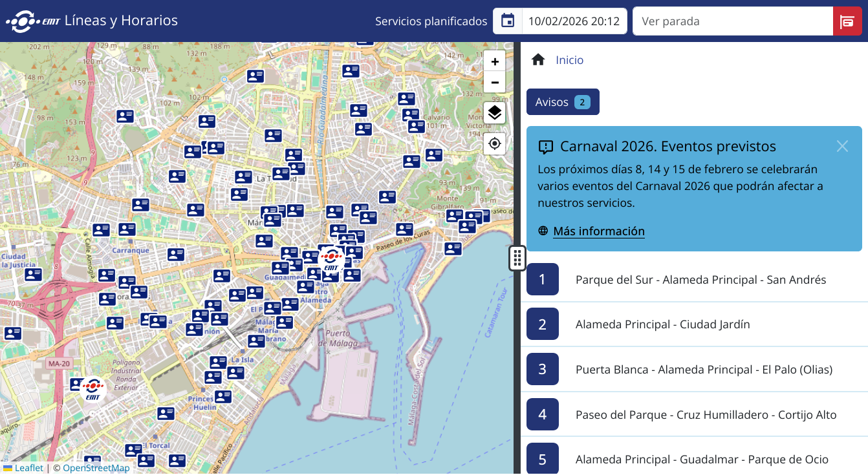Open the Más información link

point(598,231)
